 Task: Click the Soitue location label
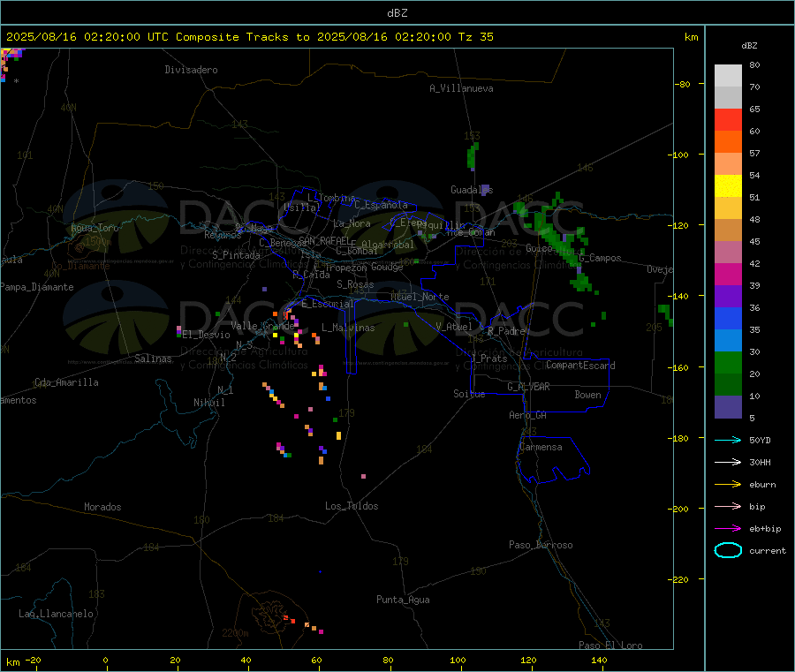(469, 394)
